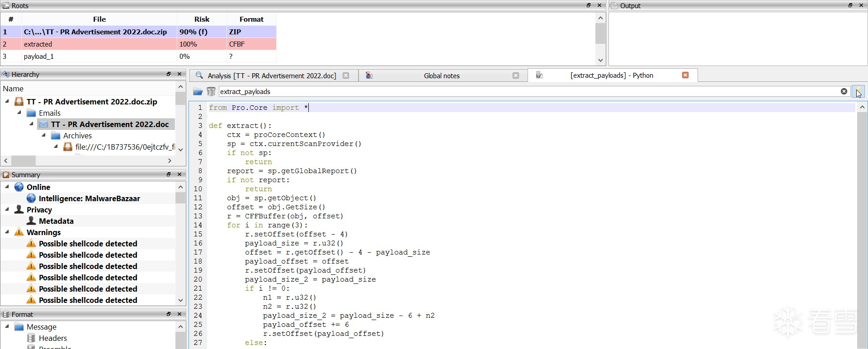
Task: Click the trash icon beside the script name field
Action: (x=211, y=92)
